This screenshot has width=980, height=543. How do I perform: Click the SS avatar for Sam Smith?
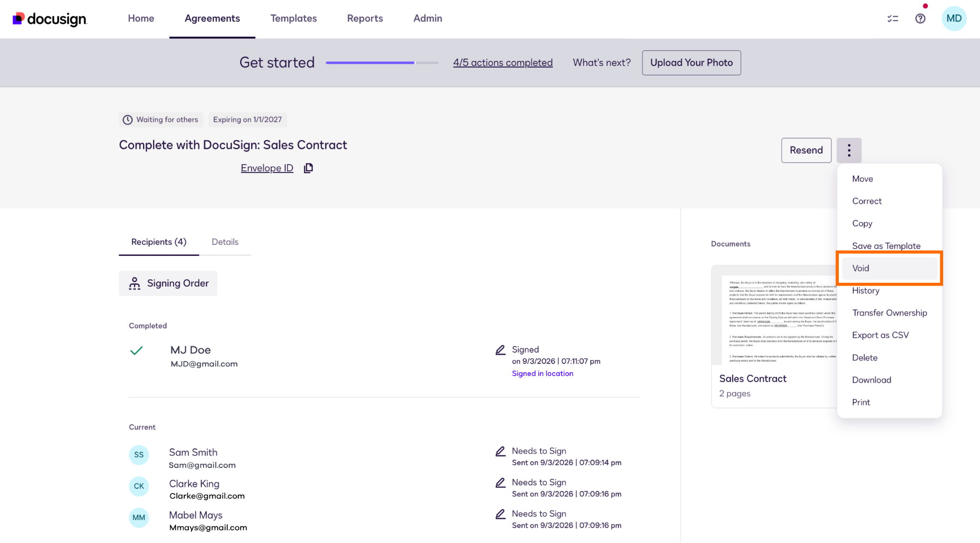(139, 454)
